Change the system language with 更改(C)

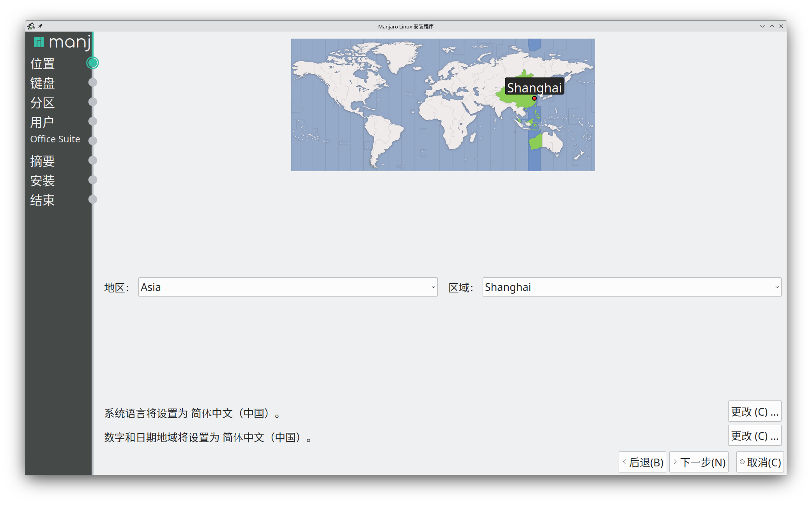(754, 411)
